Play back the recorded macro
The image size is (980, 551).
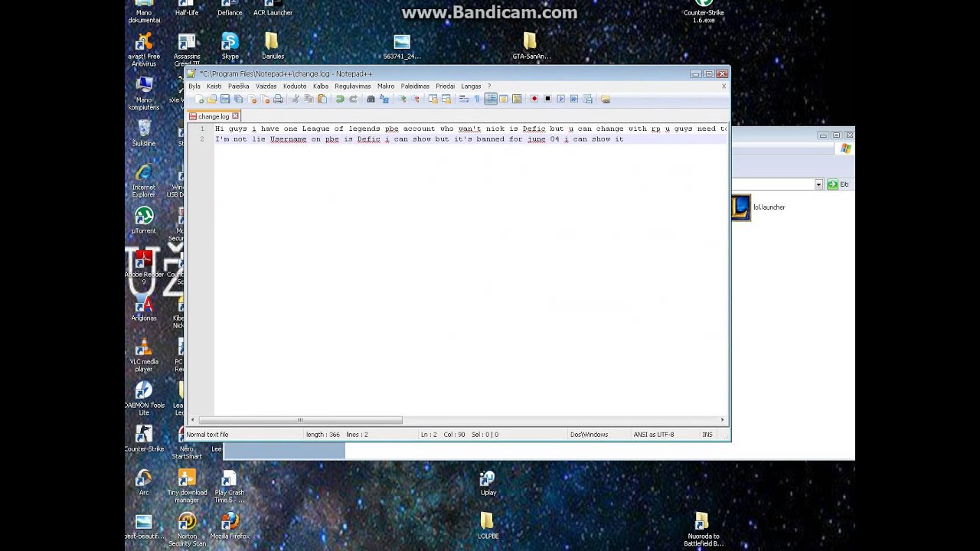560,99
